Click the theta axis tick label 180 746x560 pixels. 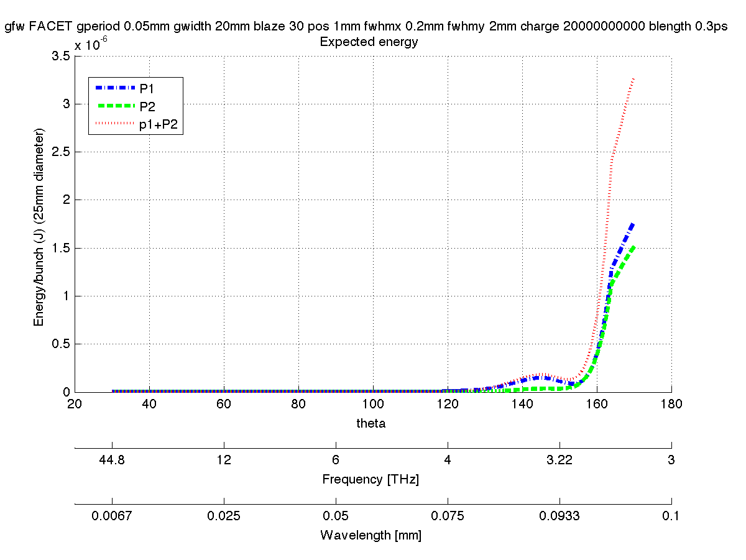[x=671, y=404]
